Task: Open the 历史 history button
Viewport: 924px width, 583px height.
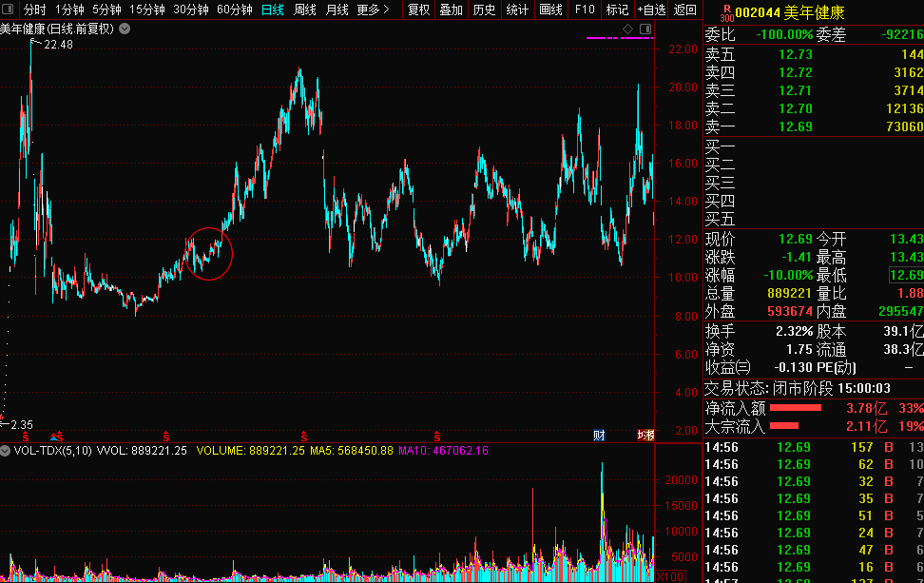Action: pos(485,10)
